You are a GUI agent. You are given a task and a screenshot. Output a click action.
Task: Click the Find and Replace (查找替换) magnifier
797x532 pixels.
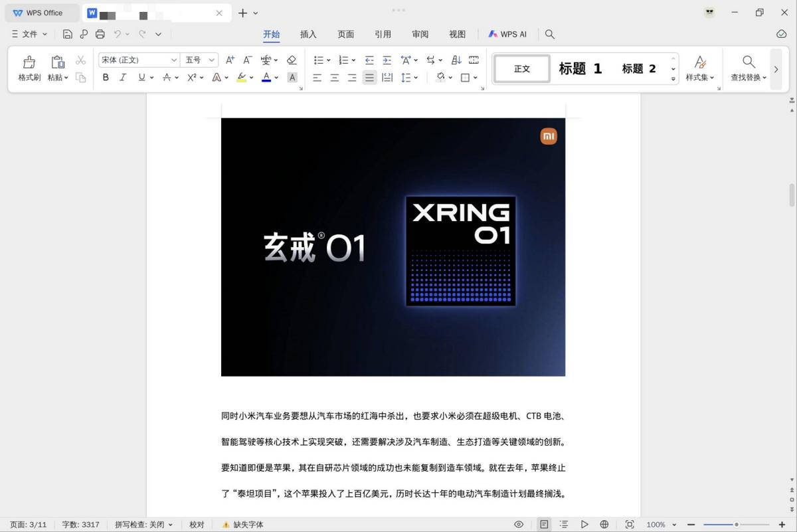click(x=749, y=62)
